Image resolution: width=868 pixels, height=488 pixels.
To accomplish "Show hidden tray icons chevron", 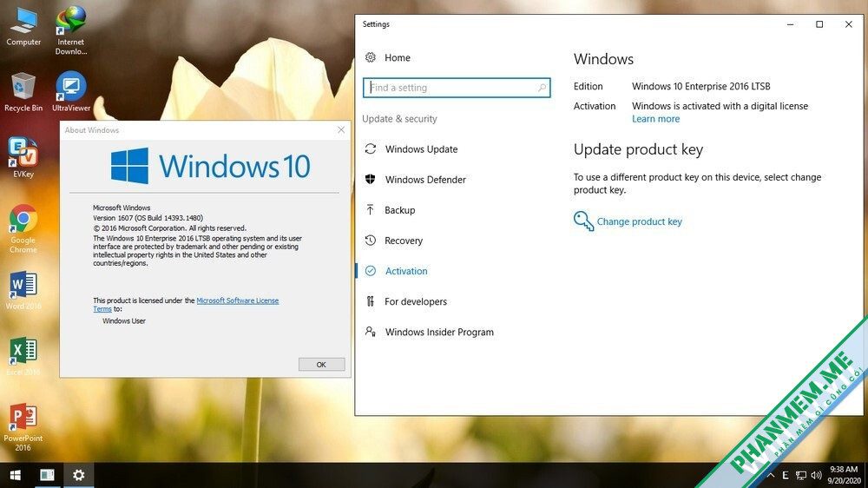I will (771, 475).
